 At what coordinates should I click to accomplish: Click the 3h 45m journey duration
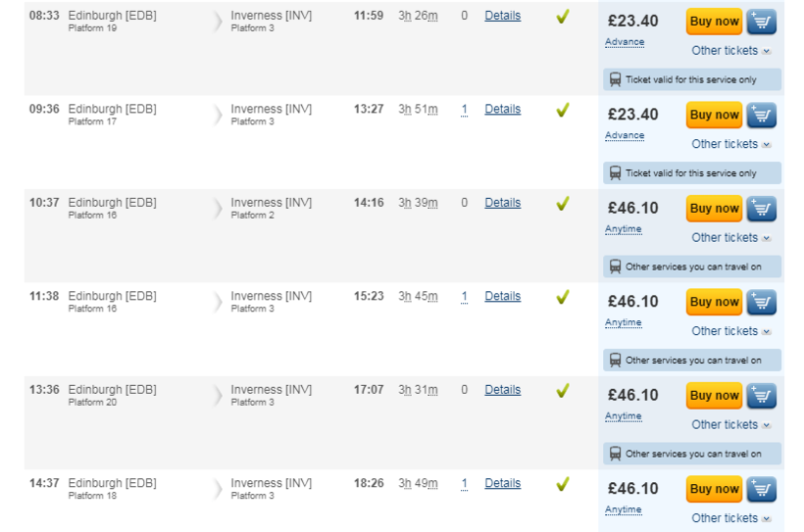(418, 297)
